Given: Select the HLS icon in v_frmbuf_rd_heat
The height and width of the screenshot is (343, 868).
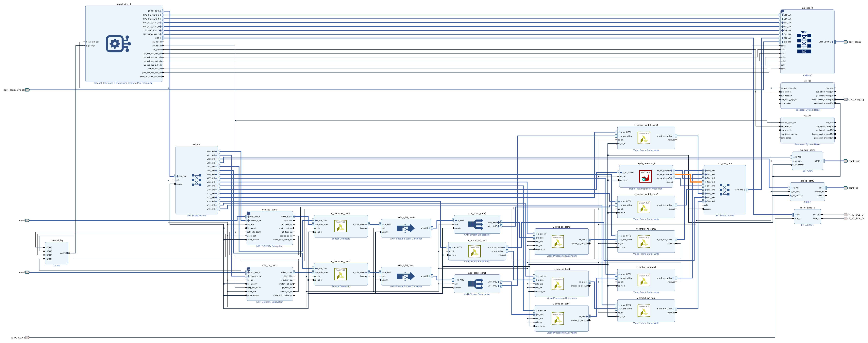Looking at the screenshot, I should [x=475, y=251].
